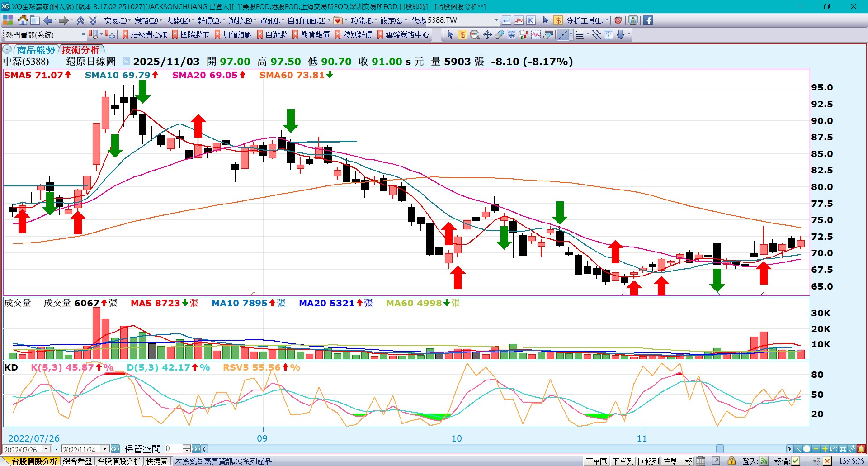Select the crosshair move tool
This screenshot has height=466, width=868.
pos(487,35)
